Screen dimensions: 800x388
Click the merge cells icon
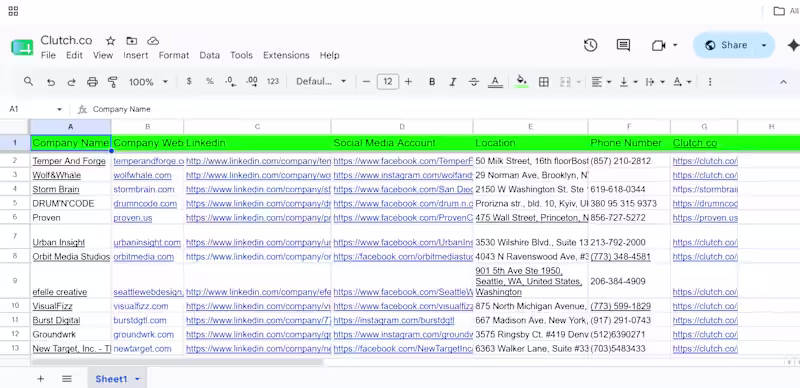(x=565, y=82)
